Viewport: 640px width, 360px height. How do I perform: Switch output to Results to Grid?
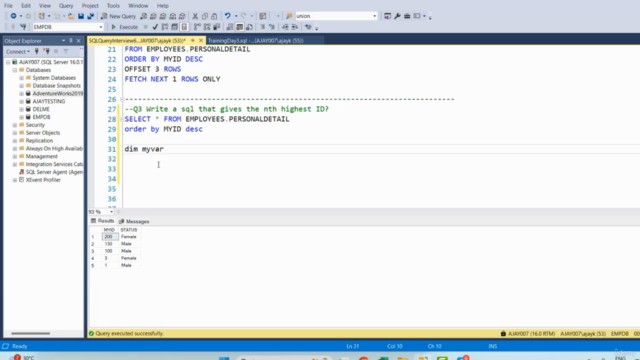point(240,27)
